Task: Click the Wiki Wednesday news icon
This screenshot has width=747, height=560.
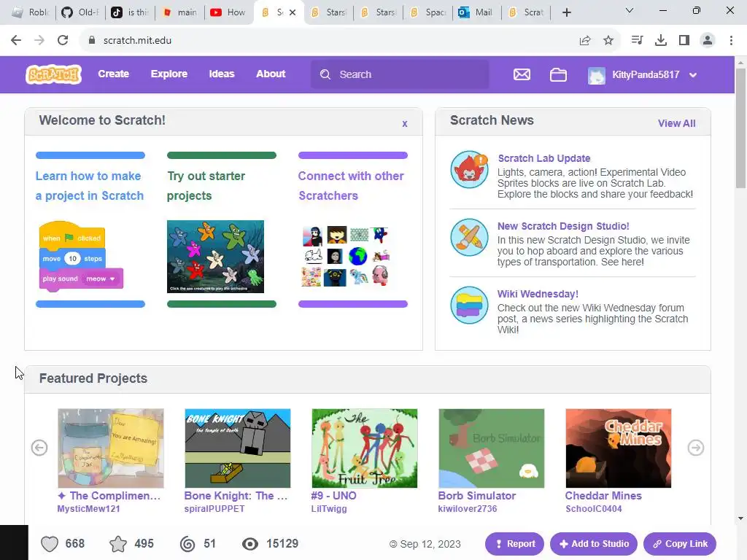Action: point(469,306)
